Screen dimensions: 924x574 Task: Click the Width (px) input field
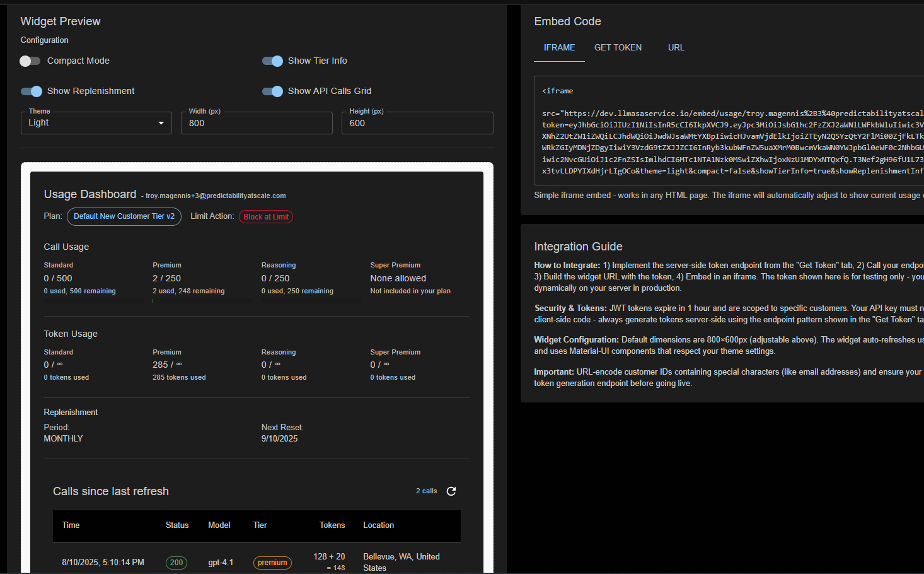click(257, 123)
